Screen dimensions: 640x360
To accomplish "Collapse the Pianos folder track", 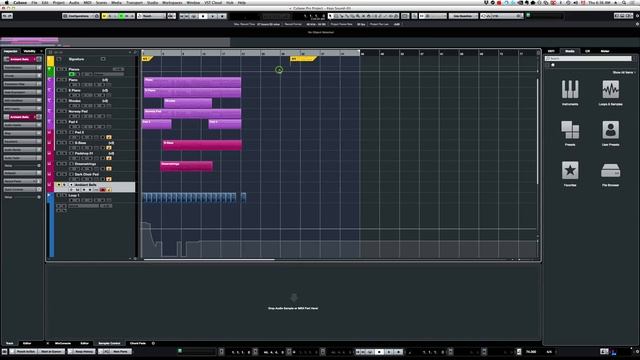I will click(x=50, y=69).
